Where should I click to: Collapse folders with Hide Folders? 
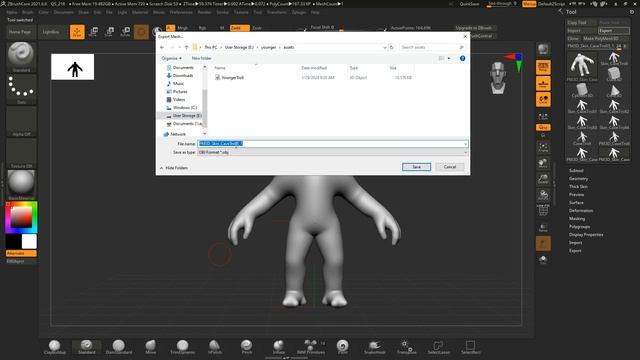coord(174,168)
